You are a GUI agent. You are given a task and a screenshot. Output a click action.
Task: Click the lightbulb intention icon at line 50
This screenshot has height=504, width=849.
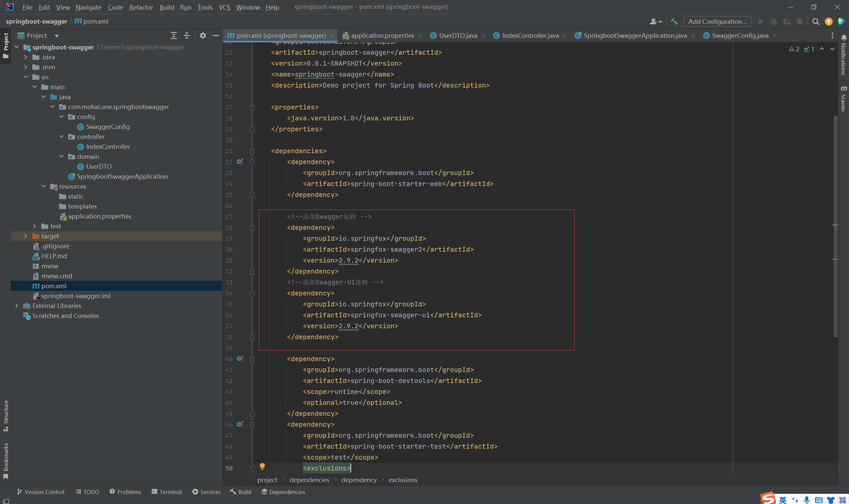click(x=262, y=466)
